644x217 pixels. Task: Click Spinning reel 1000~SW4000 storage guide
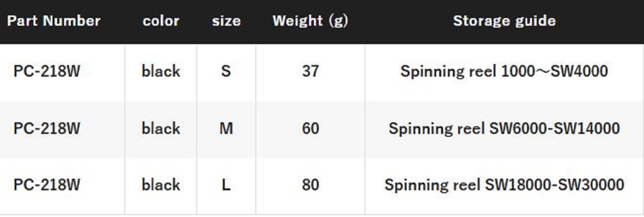(504, 71)
